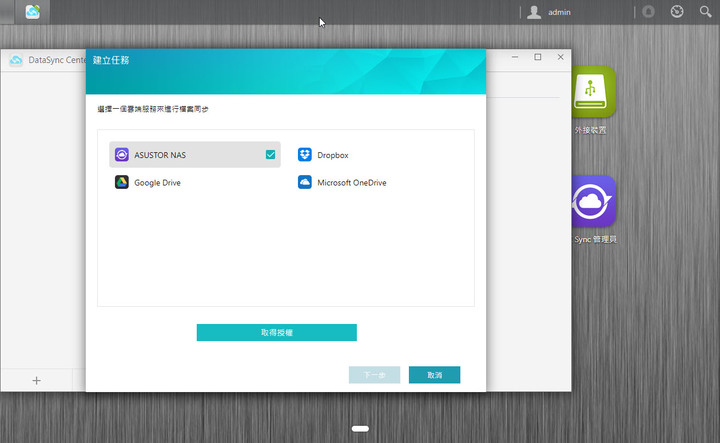Screen dimensions: 720x443
Task: Click the ASUSTOR NAS text label
Action: pos(160,155)
